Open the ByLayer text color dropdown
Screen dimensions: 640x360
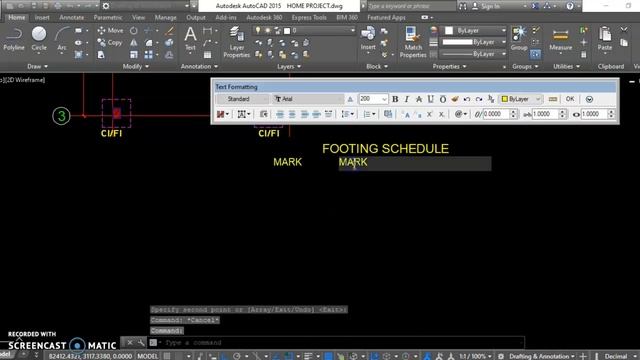coord(521,99)
